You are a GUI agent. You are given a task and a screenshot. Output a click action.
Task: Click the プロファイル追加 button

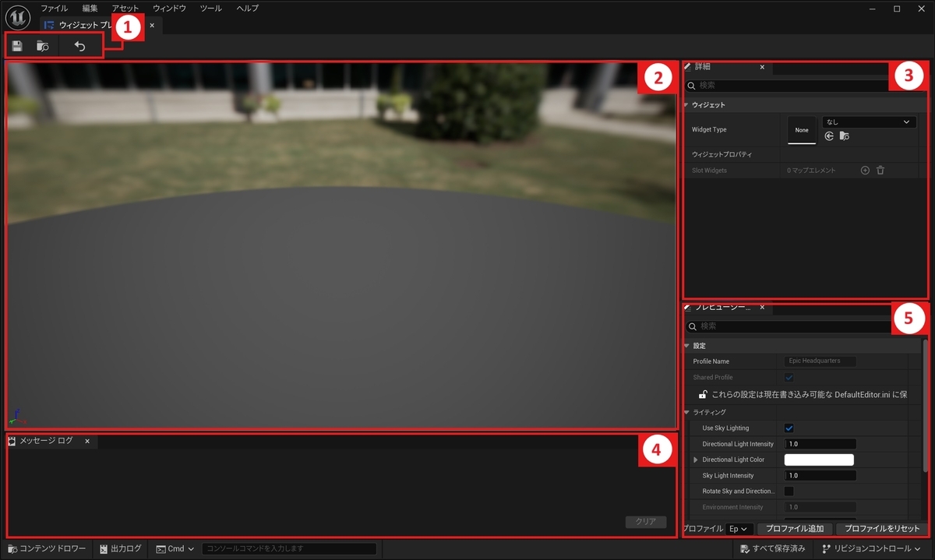[x=794, y=528]
